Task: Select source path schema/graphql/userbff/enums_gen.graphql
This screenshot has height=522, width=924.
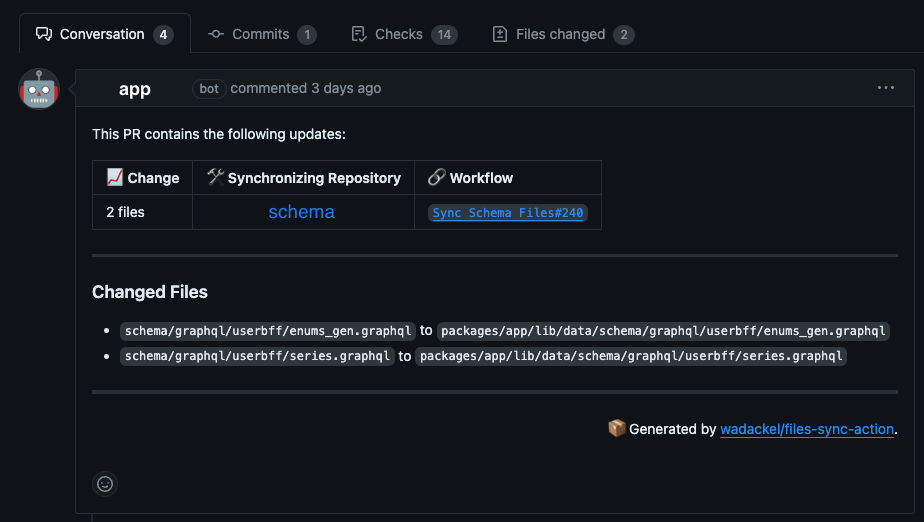Action: pyautogui.click(x=268, y=331)
